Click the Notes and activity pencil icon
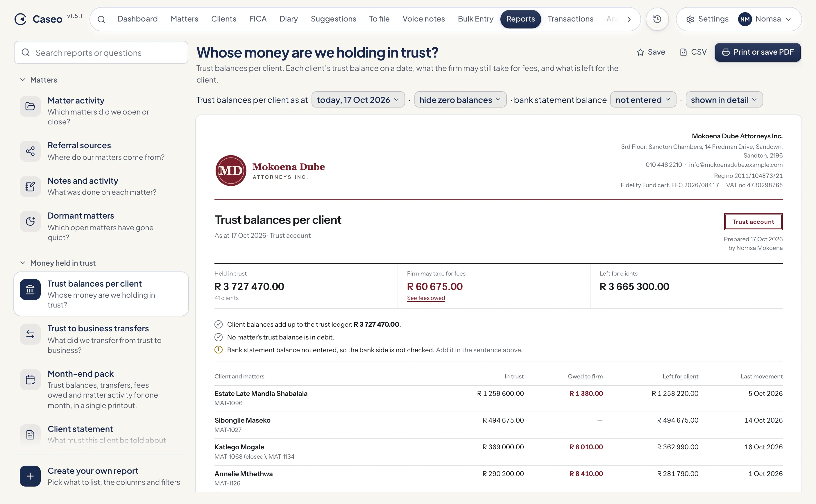 click(30, 186)
